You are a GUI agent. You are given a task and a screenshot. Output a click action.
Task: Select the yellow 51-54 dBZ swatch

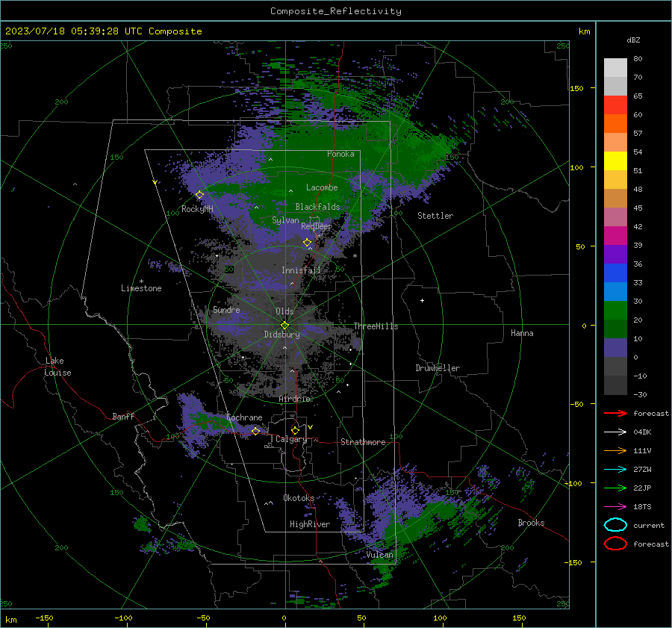point(615,161)
